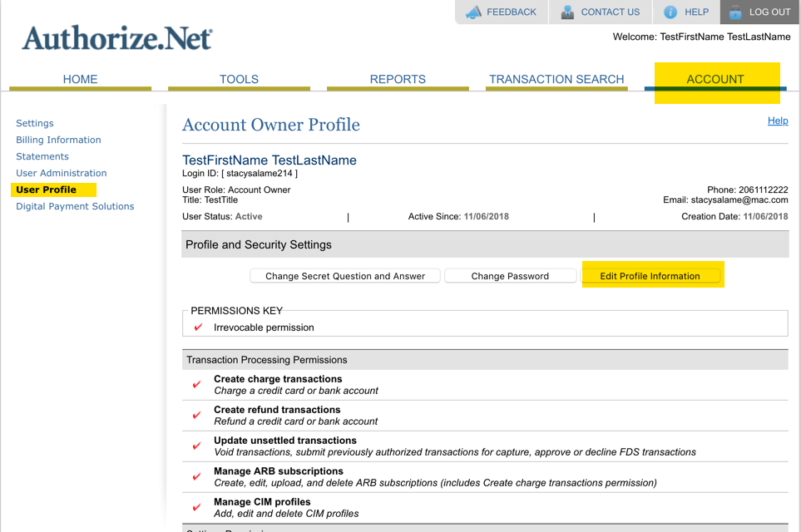Click the Title: TestTitle text
This screenshot has height=532, width=801.
pyautogui.click(x=210, y=200)
